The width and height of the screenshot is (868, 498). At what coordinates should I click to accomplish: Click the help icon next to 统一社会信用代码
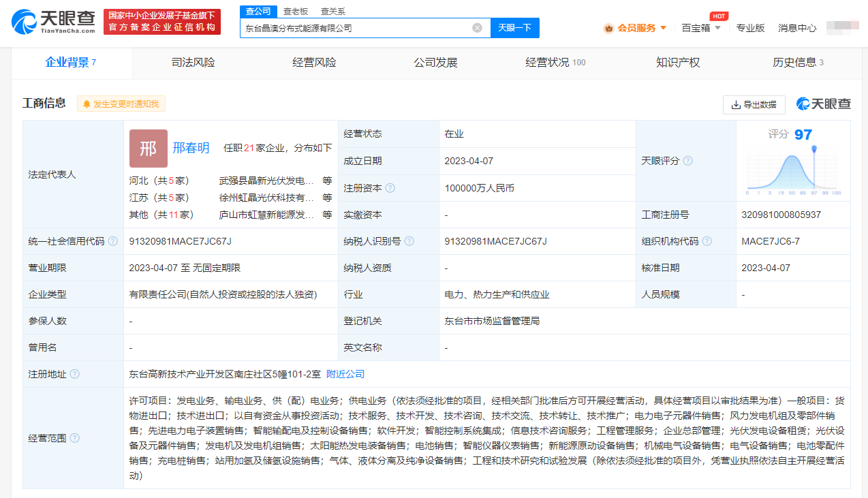(112, 241)
